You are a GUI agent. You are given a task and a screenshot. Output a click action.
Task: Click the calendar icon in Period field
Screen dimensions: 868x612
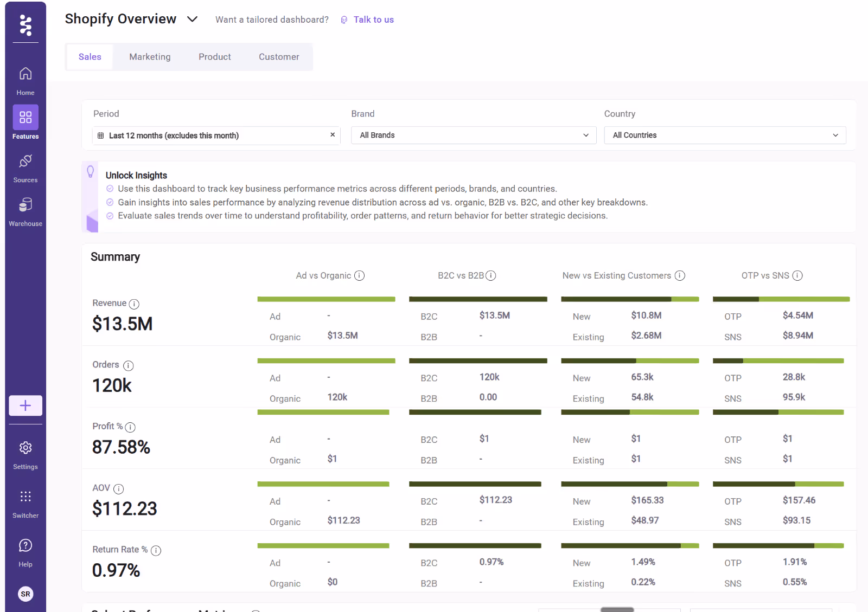click(100, 136)
